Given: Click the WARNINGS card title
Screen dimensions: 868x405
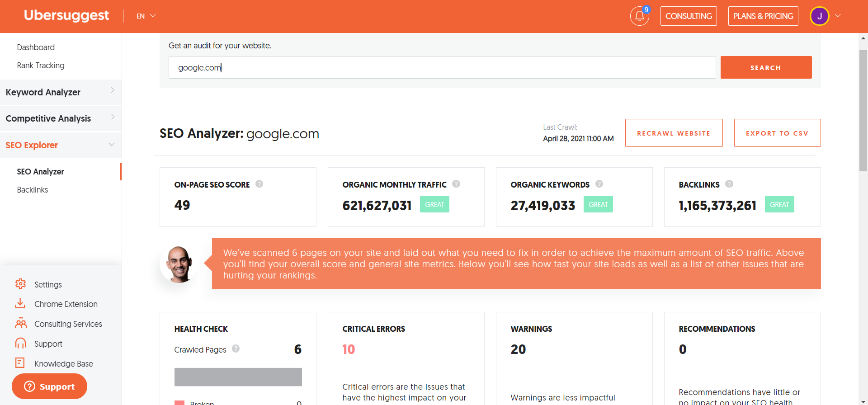Looking at the screenshot, I should tap(532, 329).
